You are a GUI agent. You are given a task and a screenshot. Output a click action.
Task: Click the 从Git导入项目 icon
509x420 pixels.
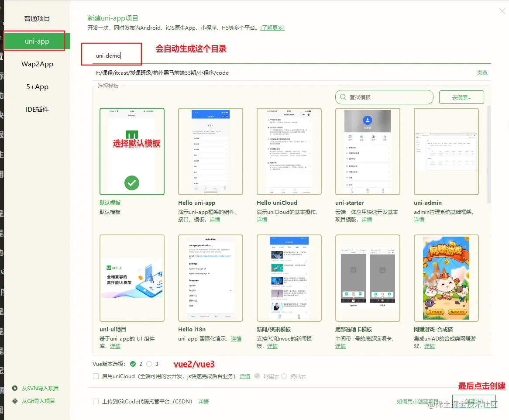[14, 401]
